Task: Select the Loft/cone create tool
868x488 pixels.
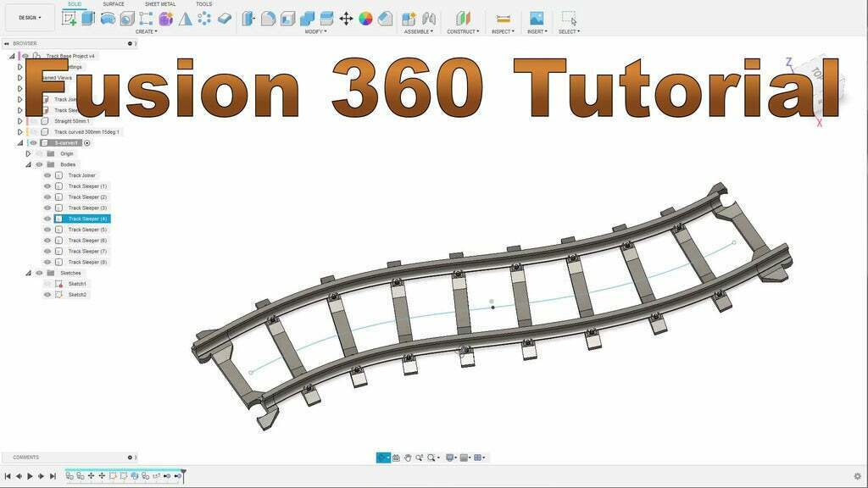Action: click(x=186, y=19)
